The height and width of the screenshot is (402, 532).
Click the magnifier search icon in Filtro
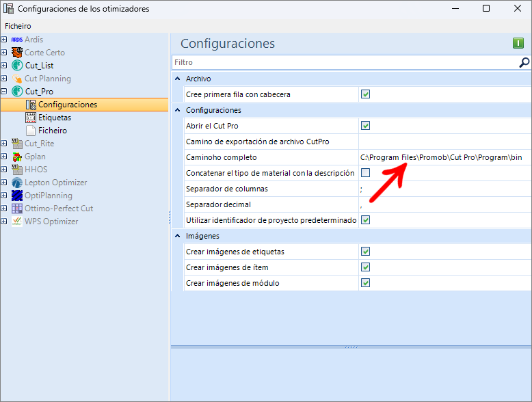pyautogui.click(x=524, y=62)
